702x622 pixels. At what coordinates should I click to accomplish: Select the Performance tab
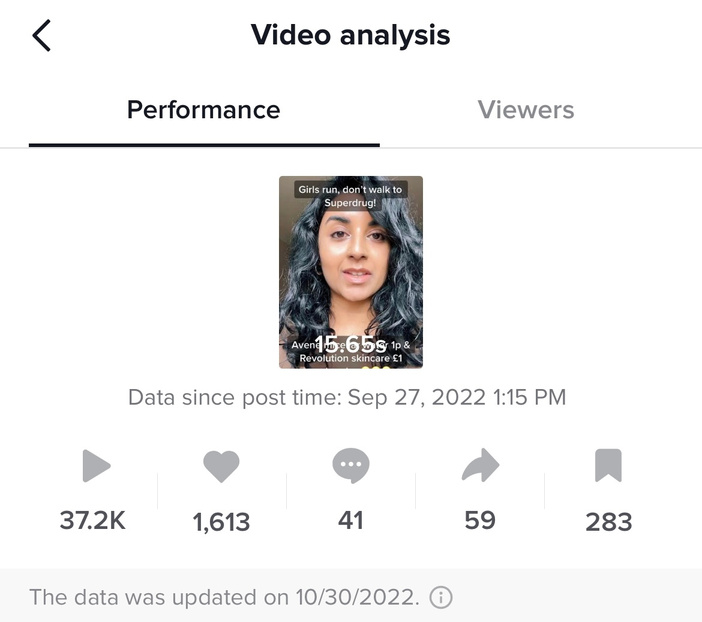tap(204, 109)
